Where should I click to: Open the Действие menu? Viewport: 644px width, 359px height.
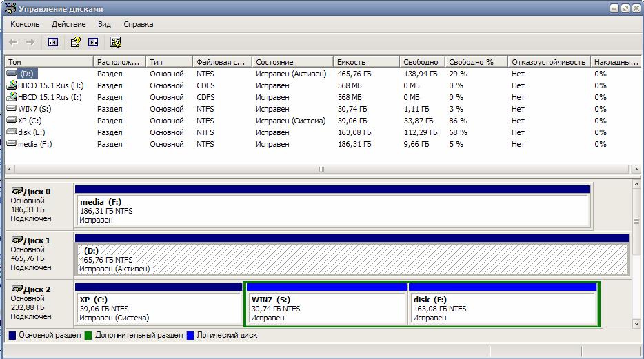click(69, 24)
